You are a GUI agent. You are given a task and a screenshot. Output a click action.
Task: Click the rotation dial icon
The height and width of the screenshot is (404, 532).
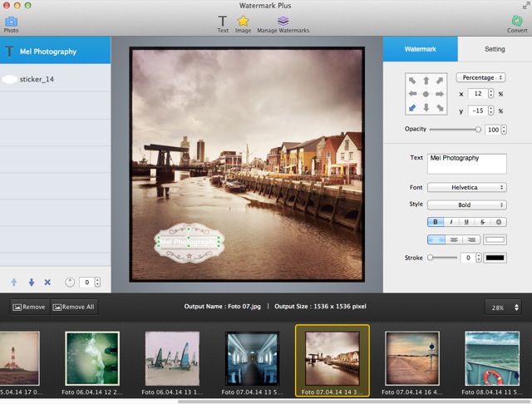[x=70, y=283]
